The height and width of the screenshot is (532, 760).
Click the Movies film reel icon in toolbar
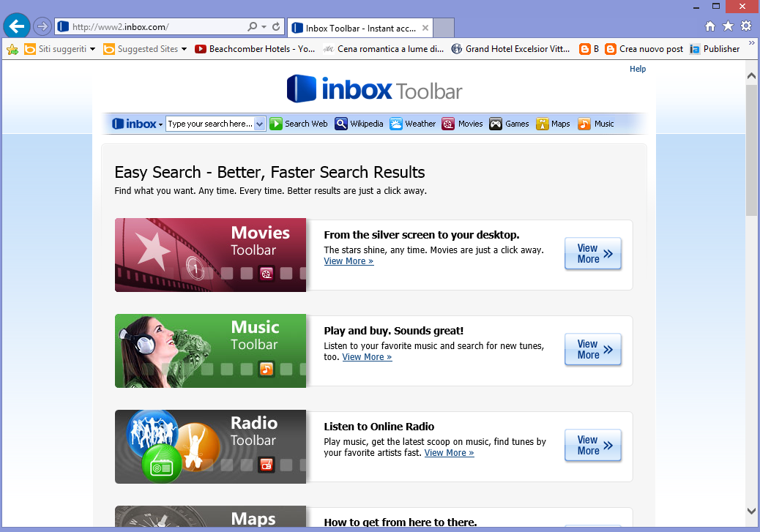click(448, 124)
